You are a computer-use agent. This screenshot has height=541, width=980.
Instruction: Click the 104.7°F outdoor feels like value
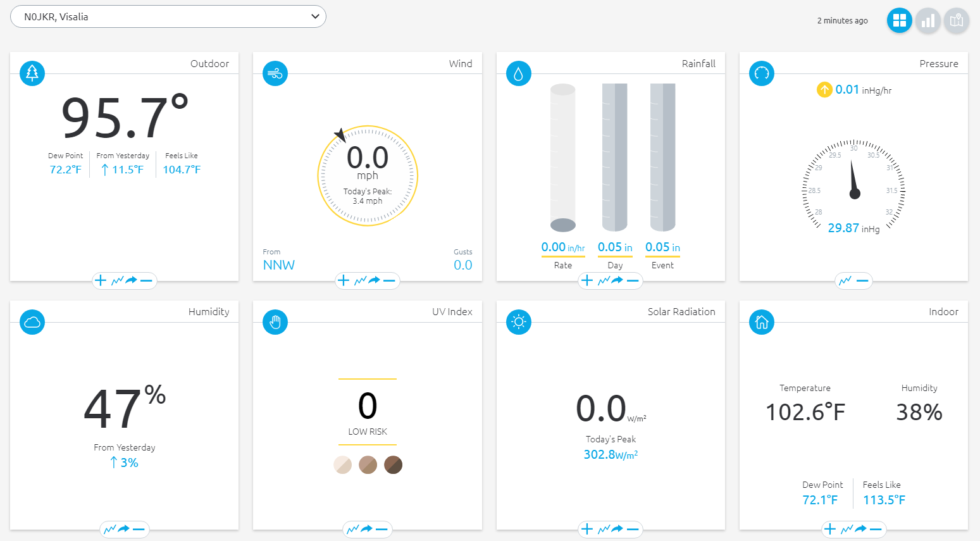tap(182, 170)
